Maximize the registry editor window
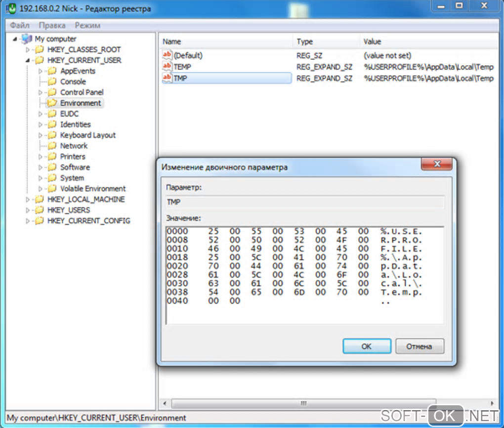This screenshot has height=428, width=504. coord(460,5)
